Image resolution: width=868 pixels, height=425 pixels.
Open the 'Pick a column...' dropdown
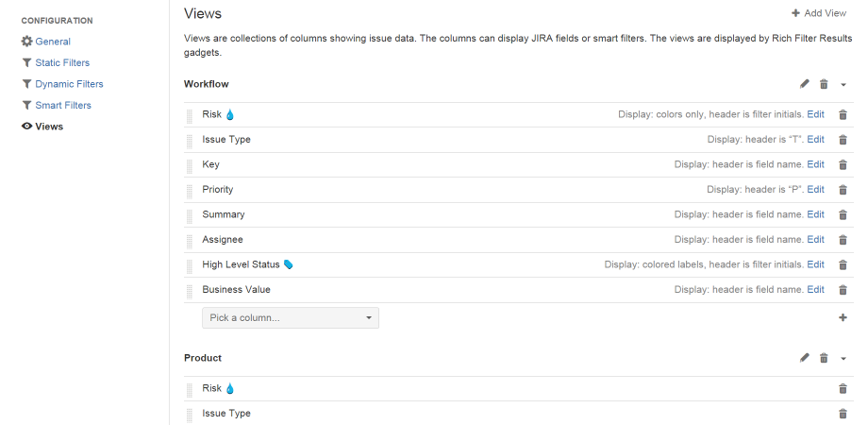[x=291, y=318]
